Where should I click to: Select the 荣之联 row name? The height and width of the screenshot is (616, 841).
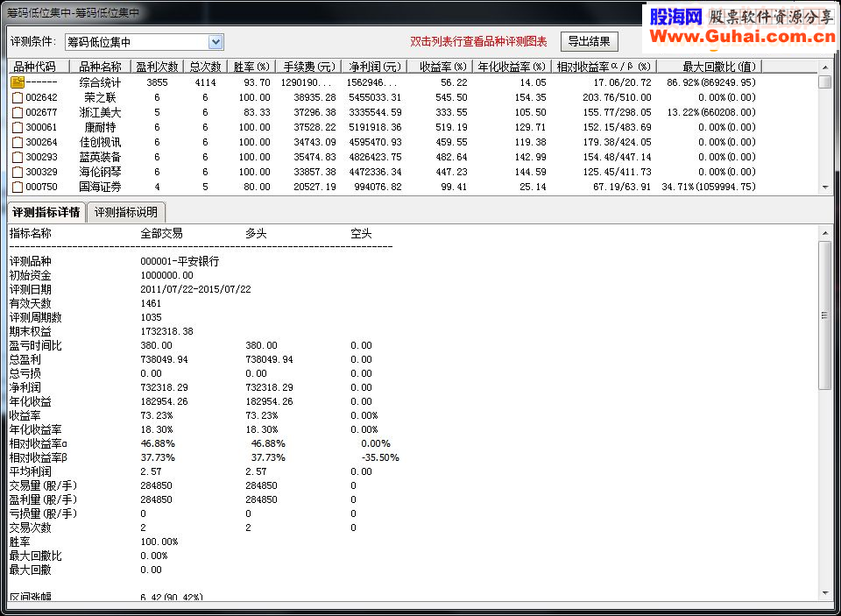[x=100, y=97]
